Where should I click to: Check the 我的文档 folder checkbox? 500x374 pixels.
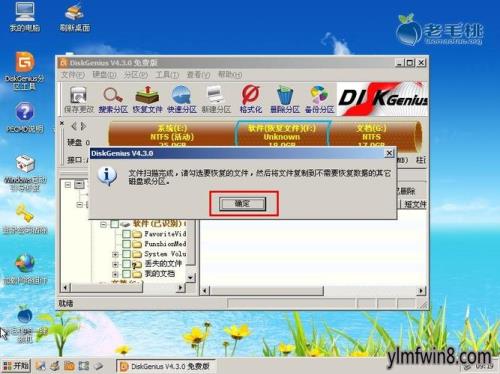pyautogui.click(x=126, y=274)
